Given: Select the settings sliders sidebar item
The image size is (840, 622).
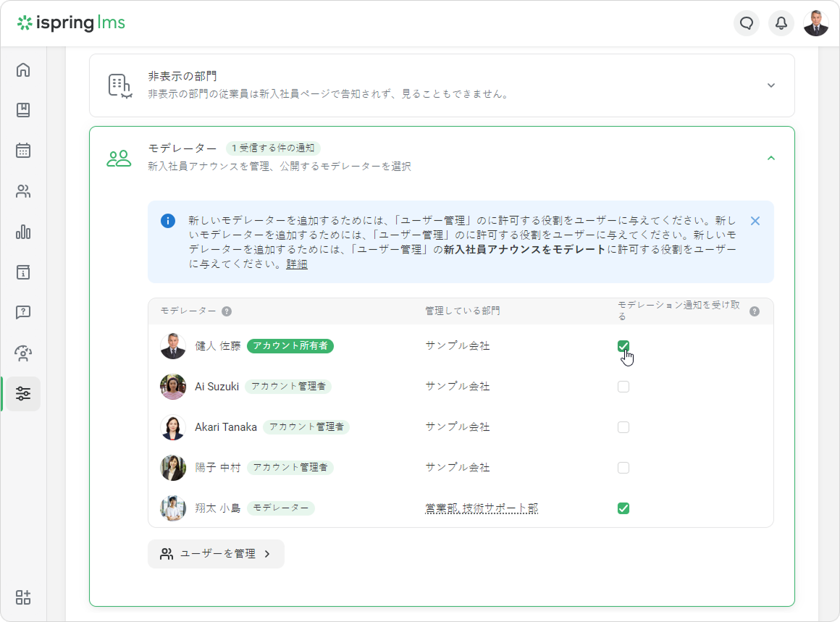Looking at the screenshot, I should [x=23, y=394].
